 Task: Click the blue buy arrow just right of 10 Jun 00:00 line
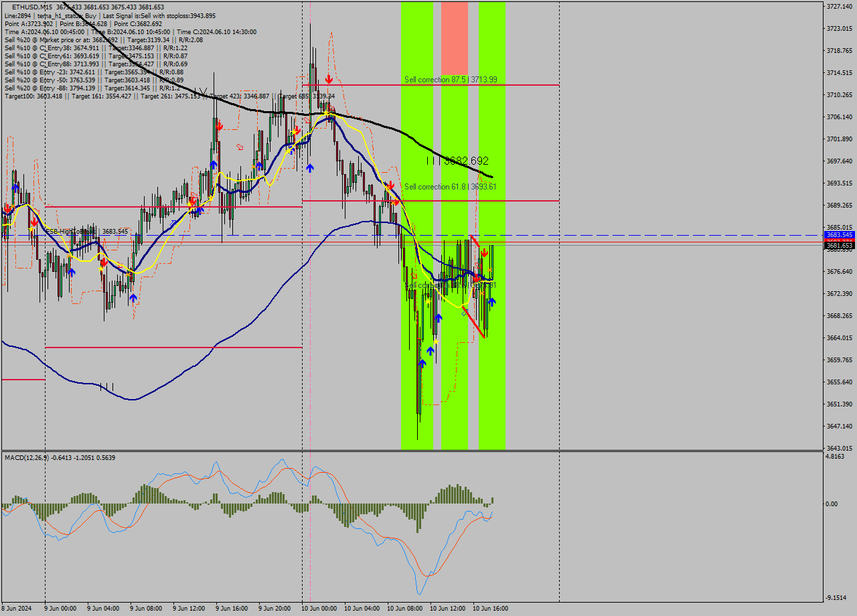click(310, 167)
